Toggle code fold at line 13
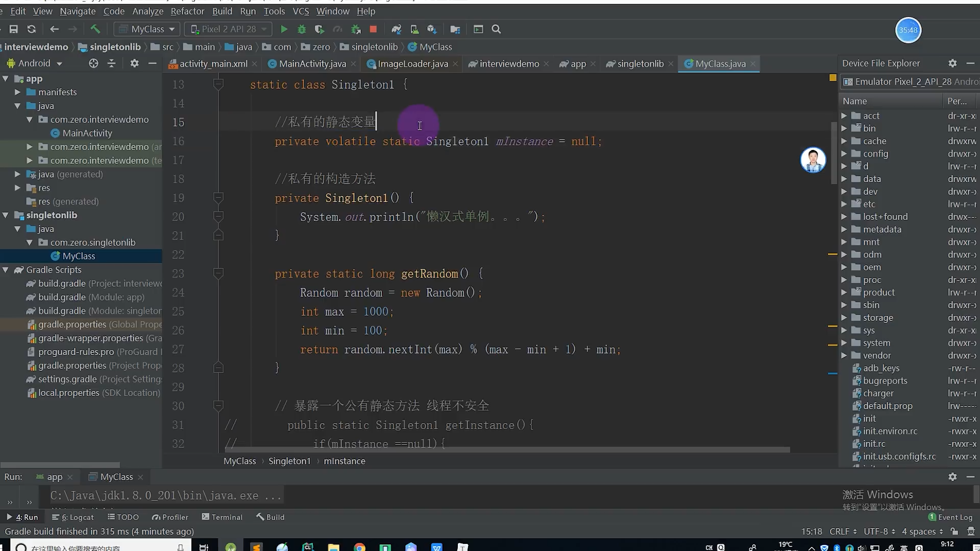The height and width of the screenshot is (551, 980). click(218, 84)
